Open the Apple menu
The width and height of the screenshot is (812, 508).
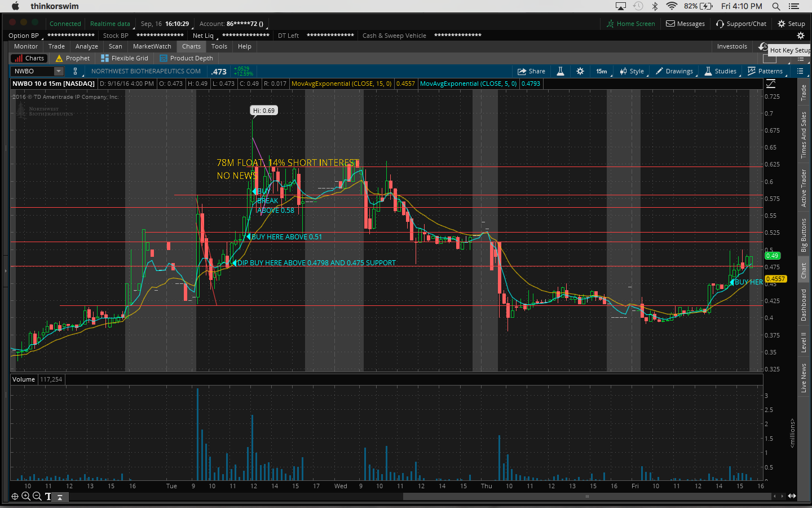(x=15, y=6)
